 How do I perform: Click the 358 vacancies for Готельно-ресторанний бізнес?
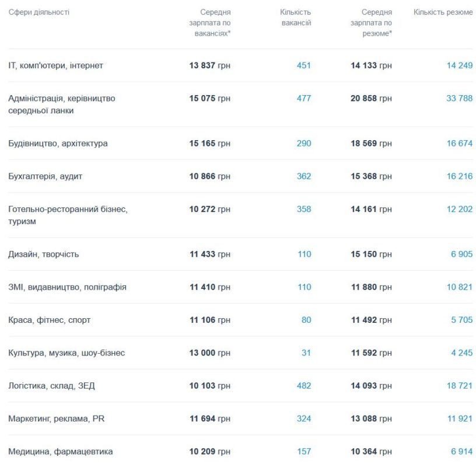[303, 209]
